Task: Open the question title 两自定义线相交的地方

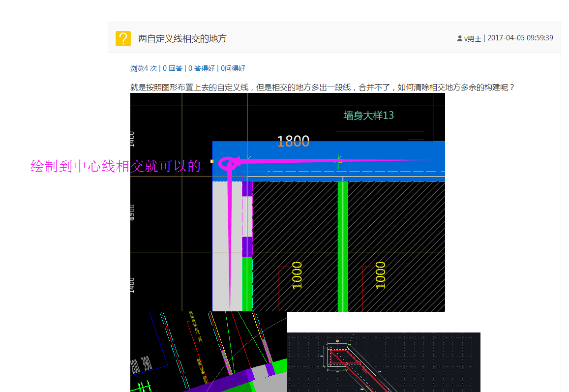Action: coord(182,38)
